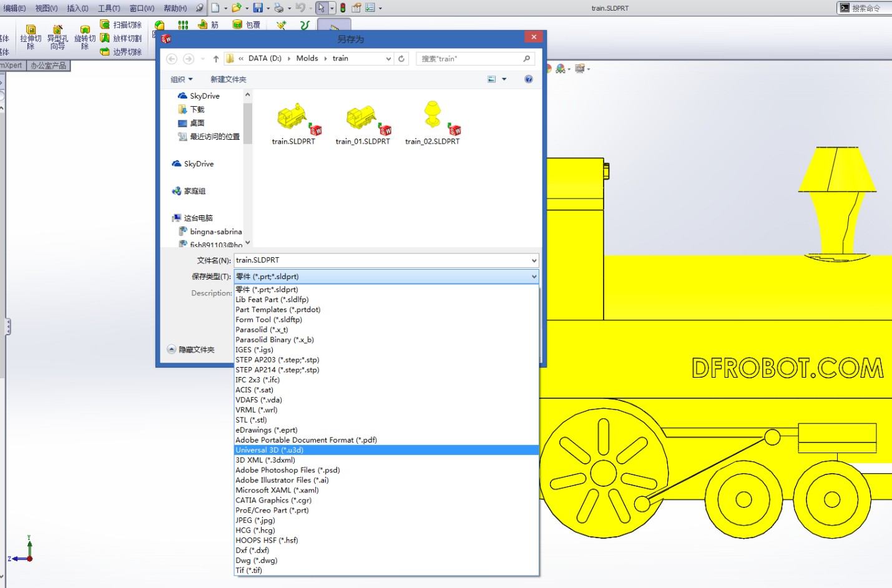Choose the 扫描切除 swept cut tool
Image resolution: width=892 pixels, height=588 pixels.
click(x=121, y=24)
